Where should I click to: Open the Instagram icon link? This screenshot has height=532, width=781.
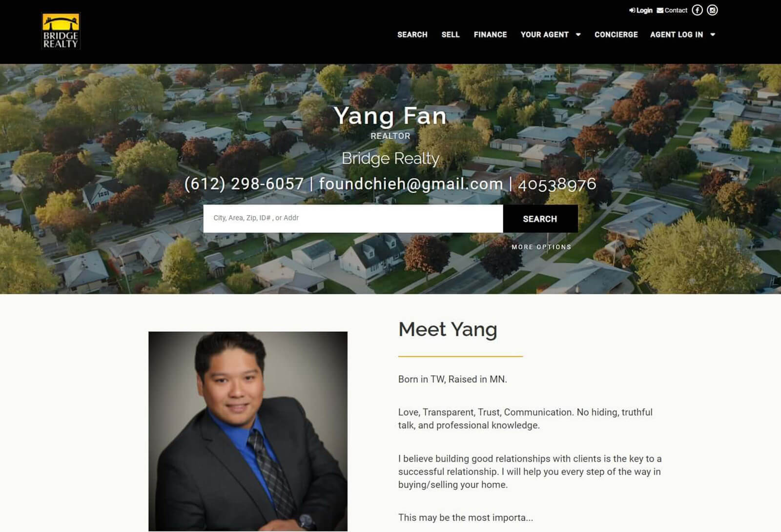coord(712,10)
